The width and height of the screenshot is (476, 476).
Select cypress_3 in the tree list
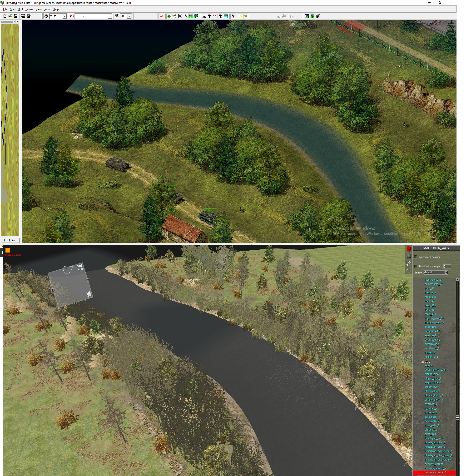point(431,412)
